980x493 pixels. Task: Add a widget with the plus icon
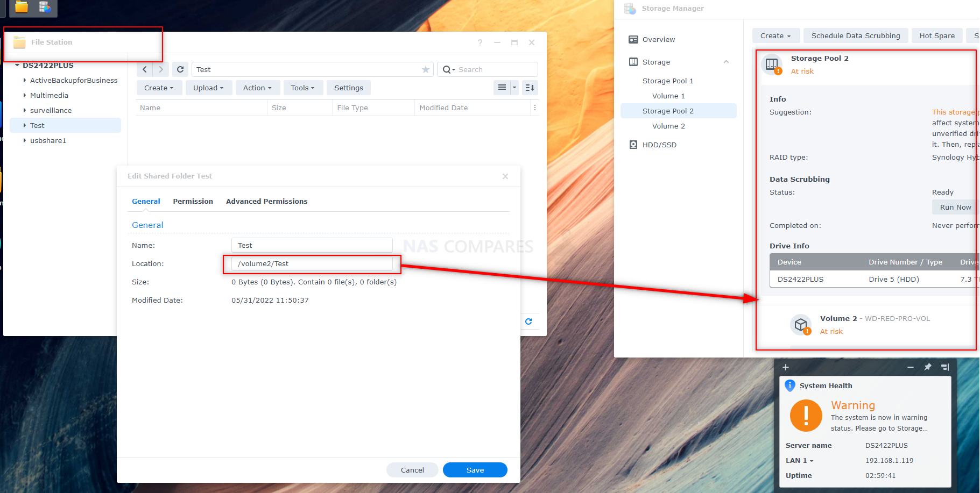786,367
